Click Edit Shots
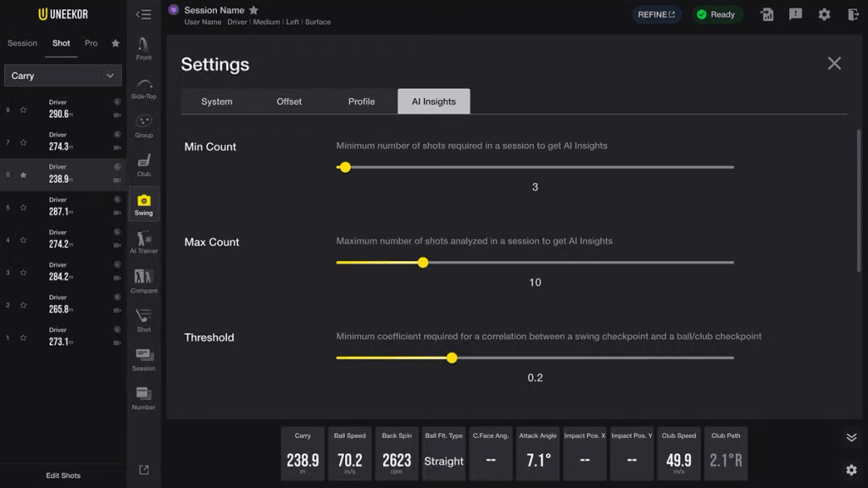Viewport: 868px width, 488px height. 63,475
